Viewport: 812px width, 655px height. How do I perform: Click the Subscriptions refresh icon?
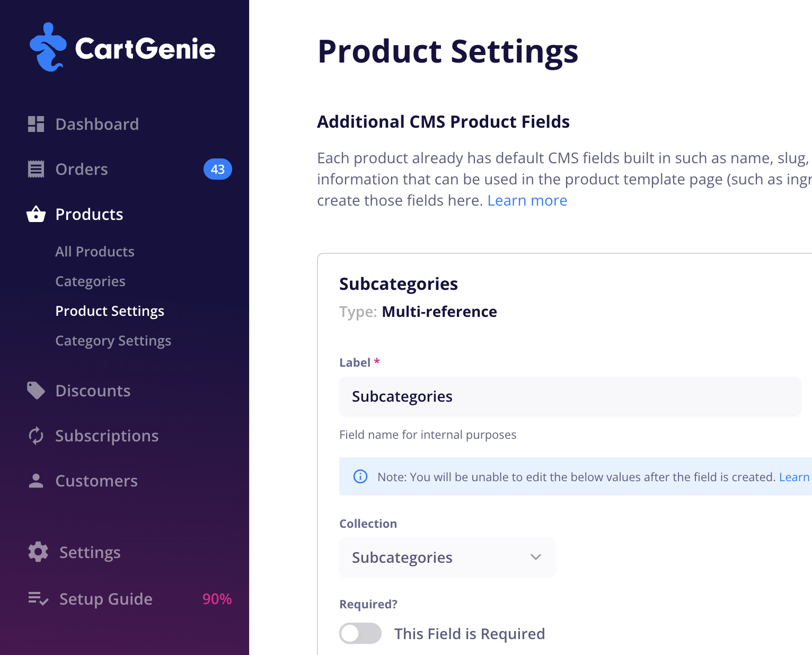click(36, 436)
